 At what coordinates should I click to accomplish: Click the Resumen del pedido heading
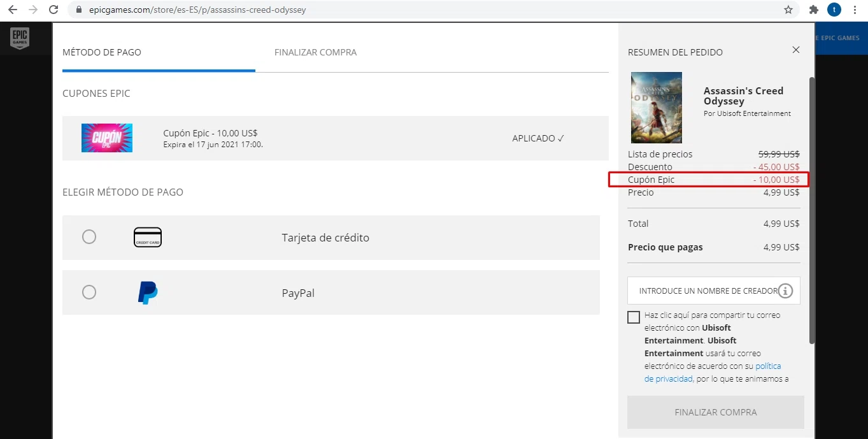675,52
